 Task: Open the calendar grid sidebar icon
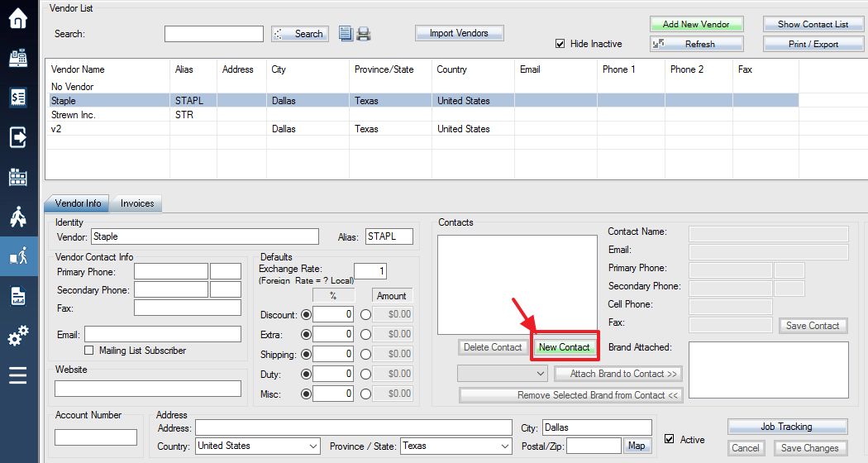(x=17, y=177)
